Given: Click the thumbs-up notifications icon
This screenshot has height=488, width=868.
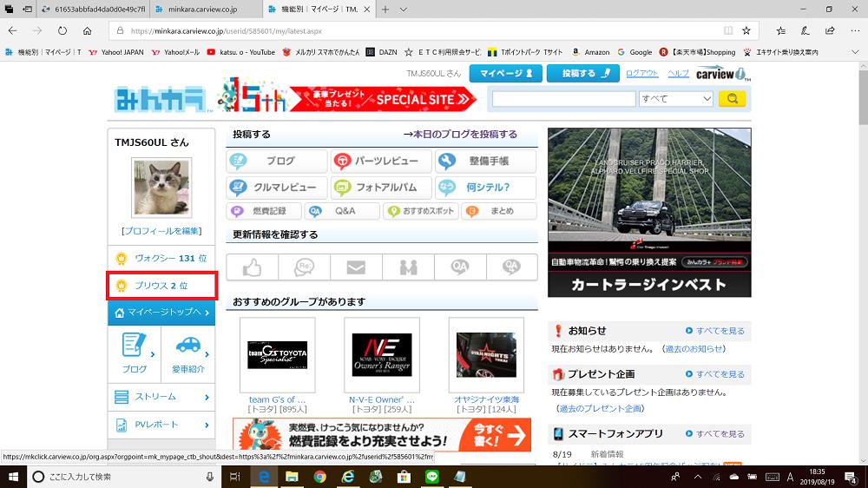Looking at the screenshot, I should pyautogui.click(x=252, y=267).
